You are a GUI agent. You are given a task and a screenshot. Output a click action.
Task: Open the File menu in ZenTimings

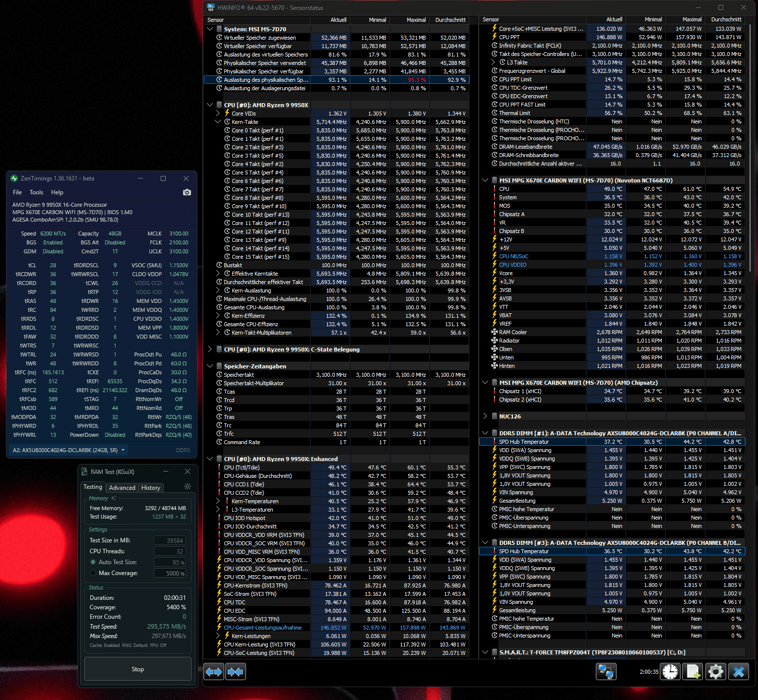click(x=17, y=192)
